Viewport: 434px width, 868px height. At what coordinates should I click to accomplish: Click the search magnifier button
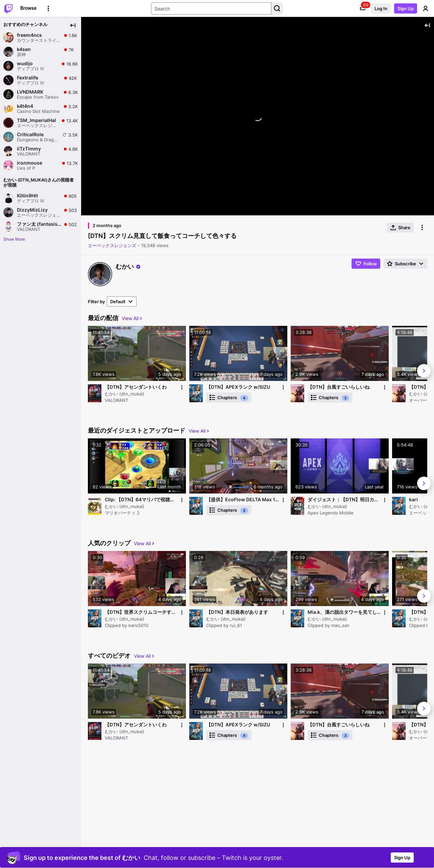coord(277,8)
